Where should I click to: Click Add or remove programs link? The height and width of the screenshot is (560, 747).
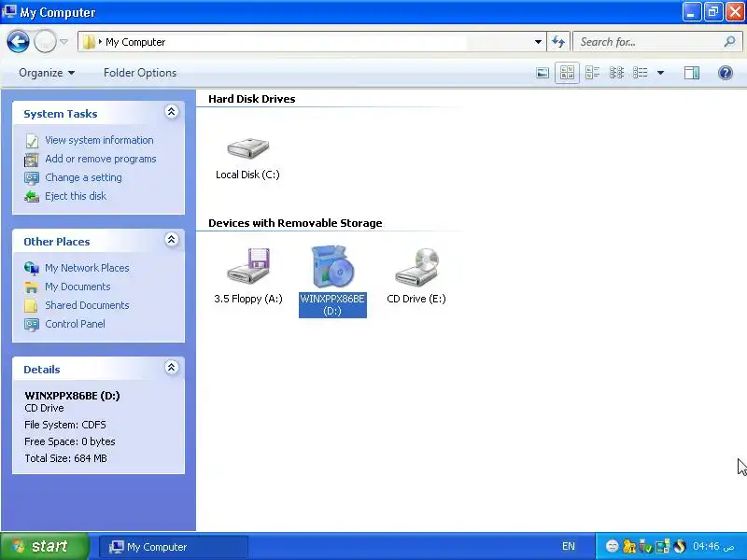(101, 159)
